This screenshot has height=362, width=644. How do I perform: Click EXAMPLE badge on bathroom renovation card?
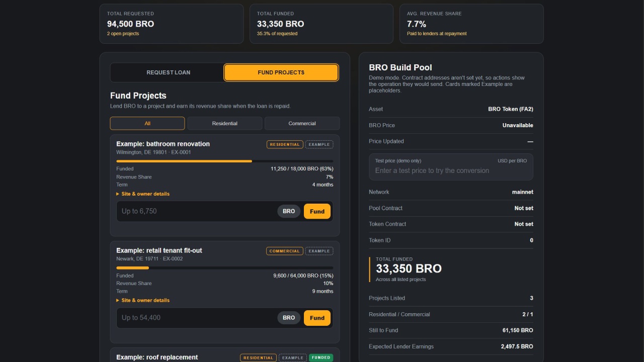(319, 144)
